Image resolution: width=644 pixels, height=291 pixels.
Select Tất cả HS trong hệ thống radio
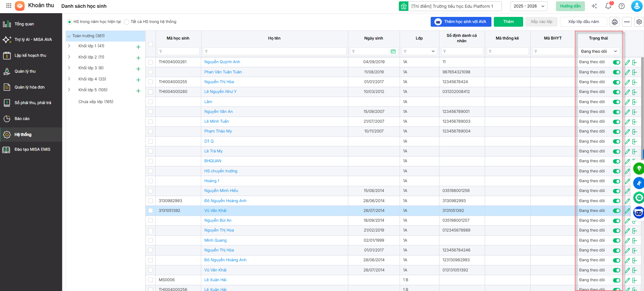tap(127, 22)
